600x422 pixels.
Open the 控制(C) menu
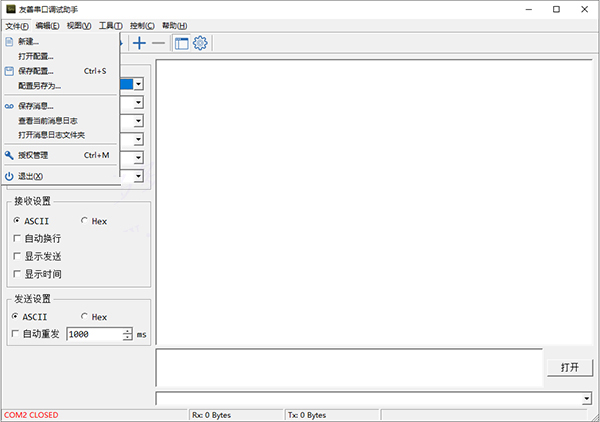click(142, 26)
